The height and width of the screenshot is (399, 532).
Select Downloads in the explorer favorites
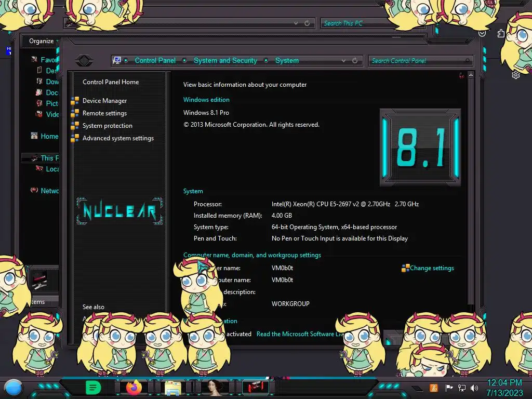[x=48, y=82]
